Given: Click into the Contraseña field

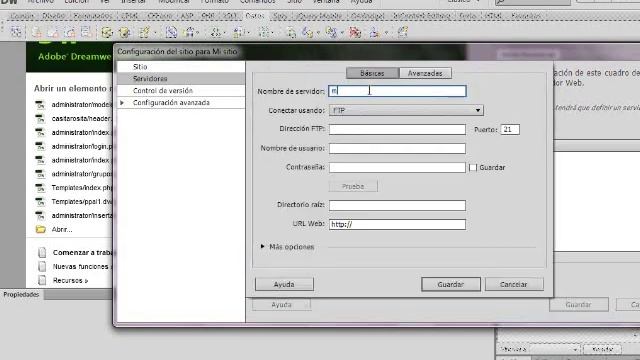Looking at the screenshot, I should 397,167.
